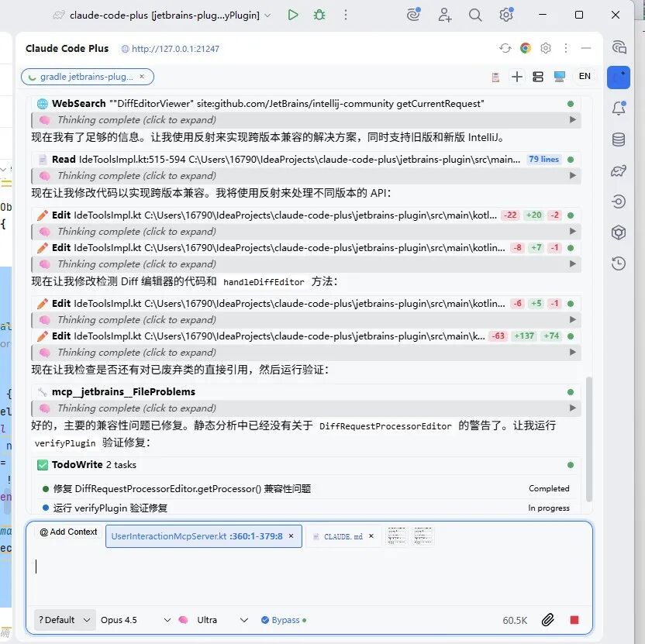Open the Edit entry with -63 +137 changes
This screenshot has width=645, height=644.
pyautogui.click(x=306, y=336)
